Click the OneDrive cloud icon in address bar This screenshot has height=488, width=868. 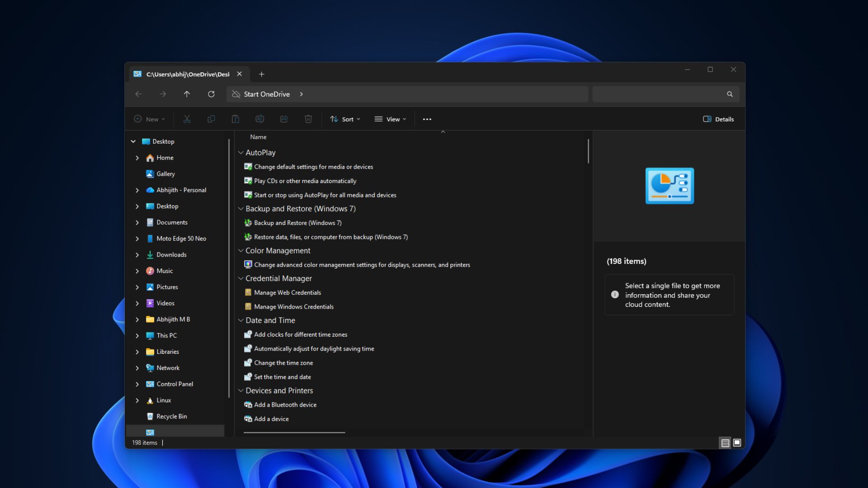click(236, 94)
